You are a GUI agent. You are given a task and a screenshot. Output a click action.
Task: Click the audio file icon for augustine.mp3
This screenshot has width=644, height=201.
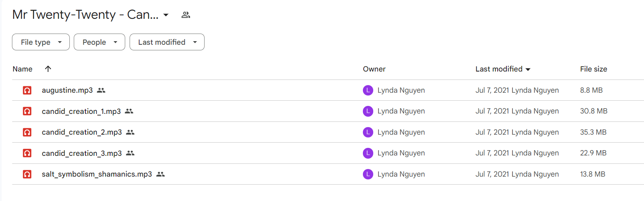coord(27,90)
